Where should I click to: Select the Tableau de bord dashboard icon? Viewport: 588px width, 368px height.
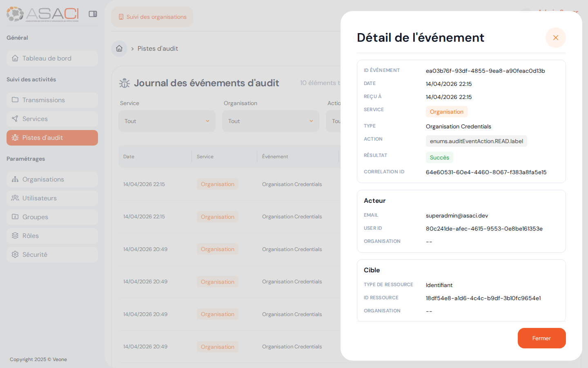[x=16, y=58]
